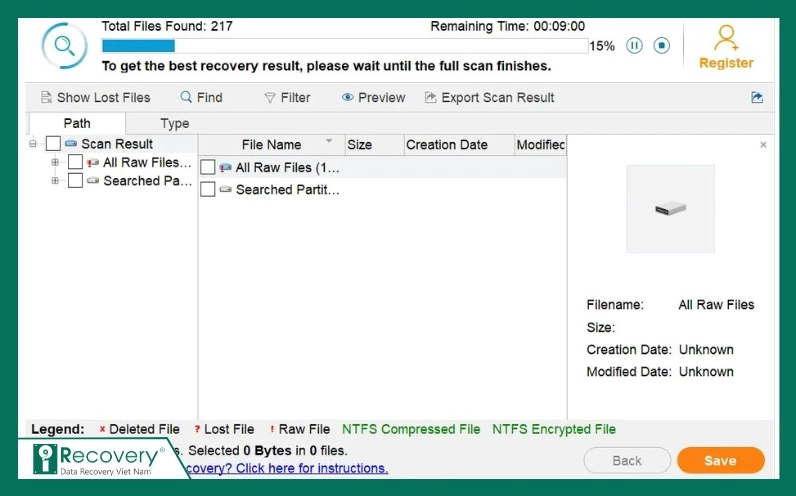
Task: Click the share/export icon at toolbar right
Action: point(757,97)
